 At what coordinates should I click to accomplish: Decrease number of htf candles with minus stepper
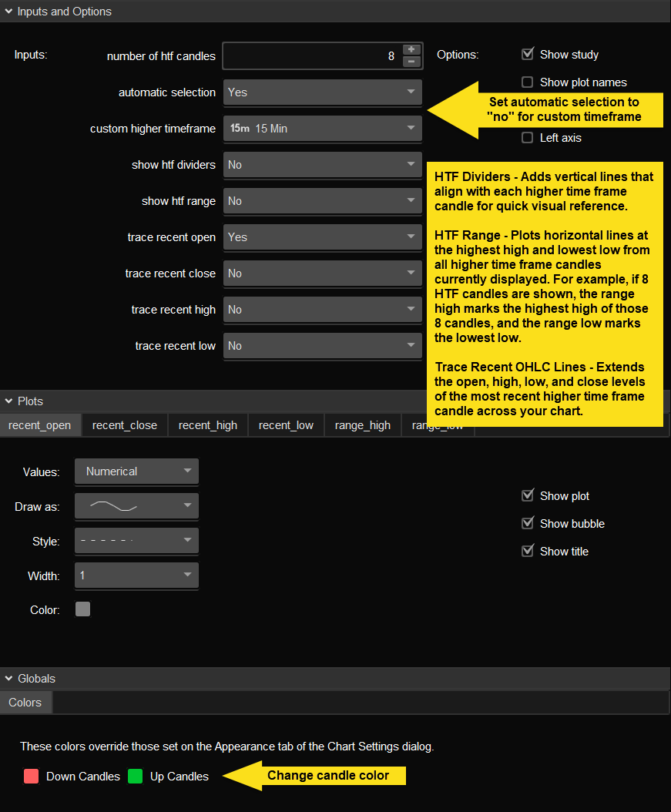click(411, 62)
